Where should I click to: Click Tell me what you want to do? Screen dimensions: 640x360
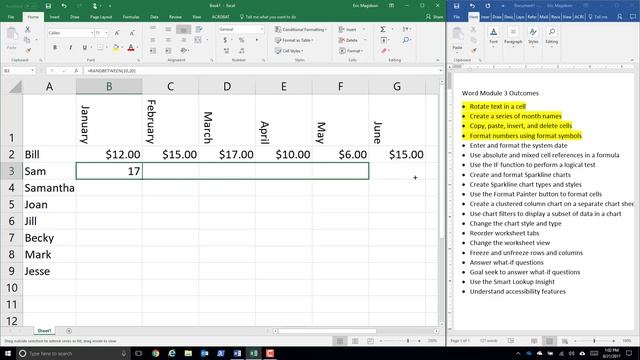click(268, 17)
